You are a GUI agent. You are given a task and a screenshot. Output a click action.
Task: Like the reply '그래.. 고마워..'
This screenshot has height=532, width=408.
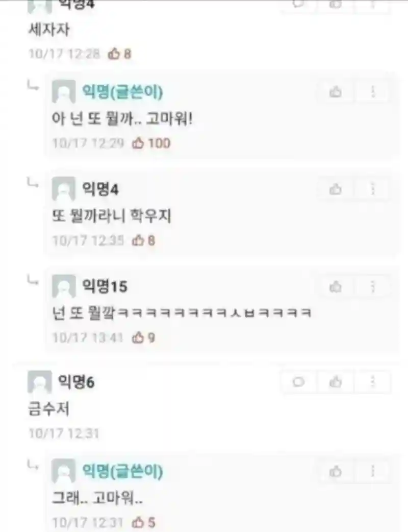pyautogui.click(x=336, y=471)
